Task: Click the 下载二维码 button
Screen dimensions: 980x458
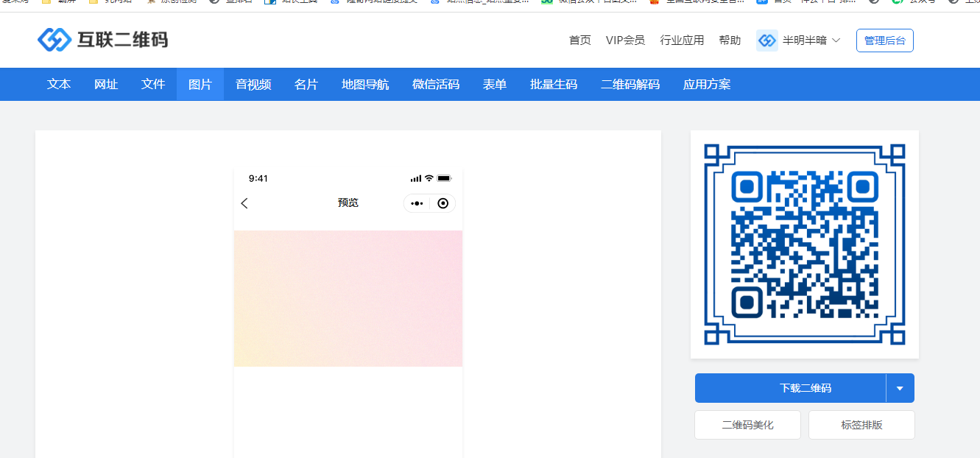Action: [x=791, y=388]
